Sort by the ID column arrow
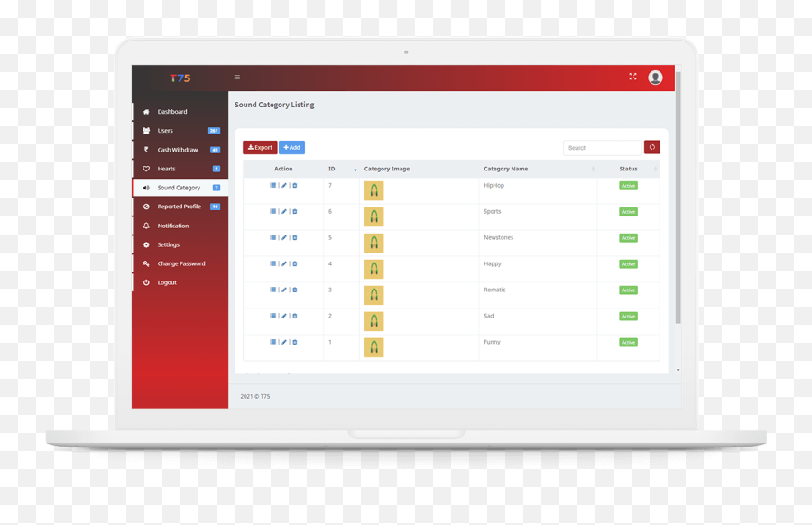The image size is (812, 525). (355, 170)
